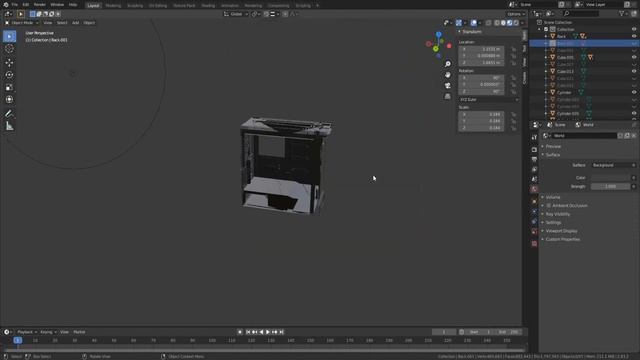Viewport: 640px width, 360px height.
Task: Open the File menu
Action: (x=15, y=4)
